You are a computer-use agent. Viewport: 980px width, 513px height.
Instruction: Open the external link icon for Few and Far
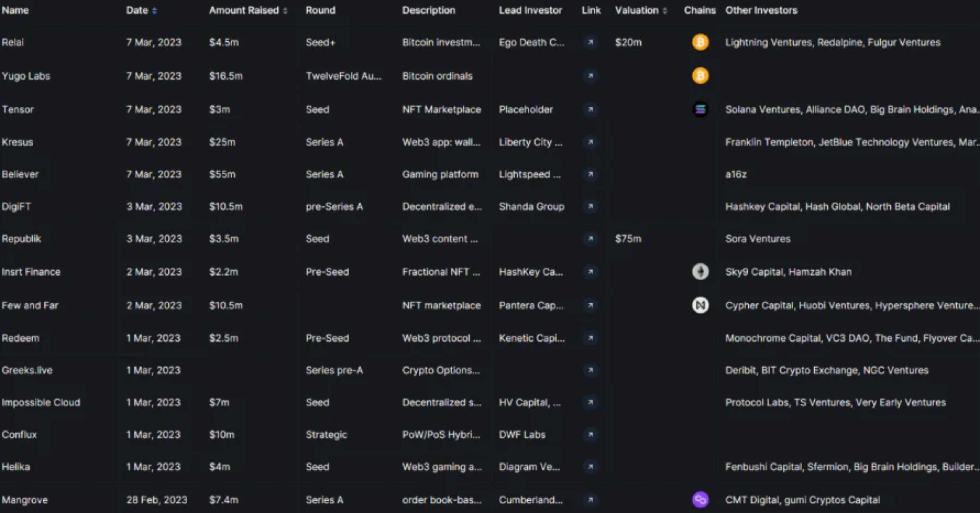pyautogui.click(x=590, y=305)
